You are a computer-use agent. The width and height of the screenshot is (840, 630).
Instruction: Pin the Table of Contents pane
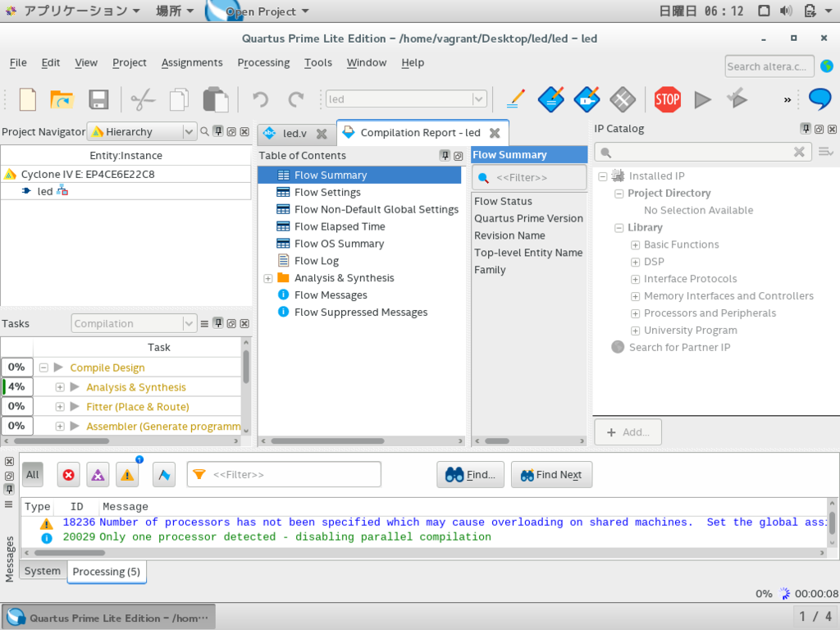pyautogui.click(x=445, y=155)
